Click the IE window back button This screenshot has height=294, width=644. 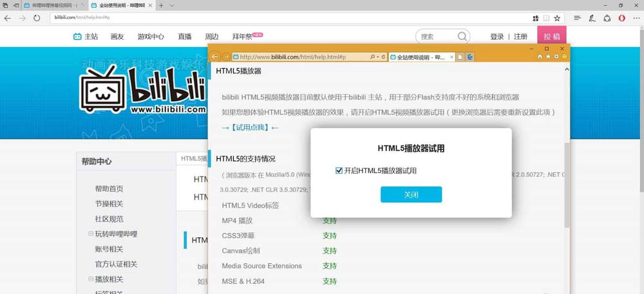215,57
